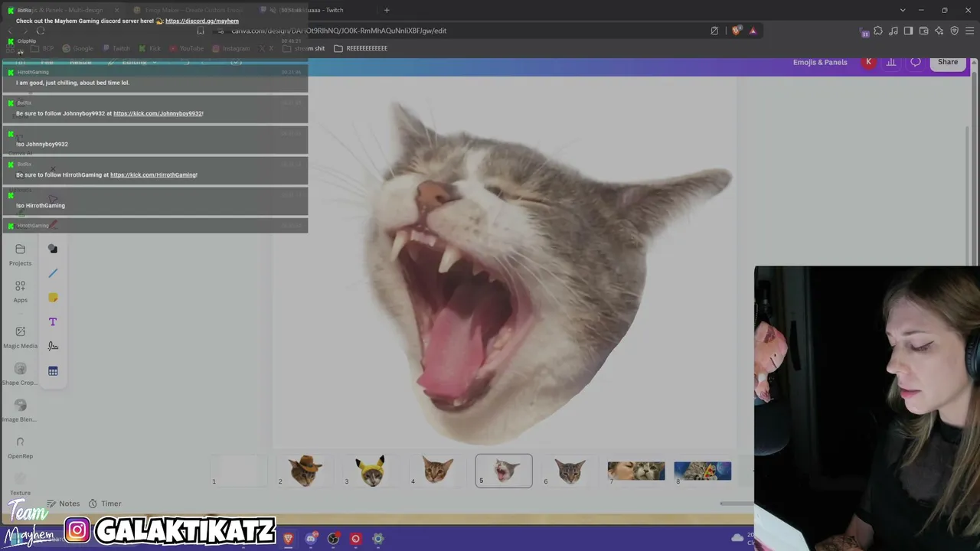Open the REEEEEEEEEEE bookmarks folder
The width and height of the screenshot is (980, 551).
point(361,48)
